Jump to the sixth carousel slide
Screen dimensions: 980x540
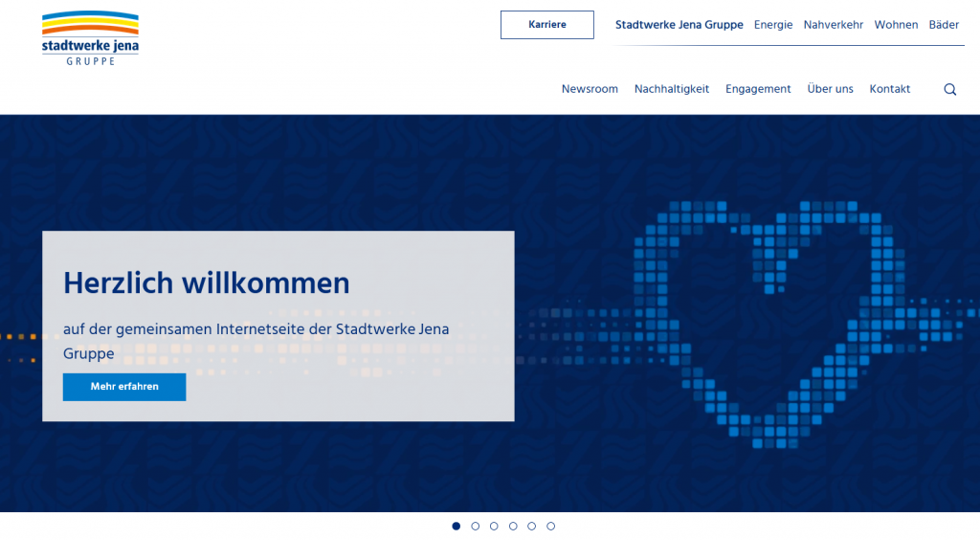550,527
